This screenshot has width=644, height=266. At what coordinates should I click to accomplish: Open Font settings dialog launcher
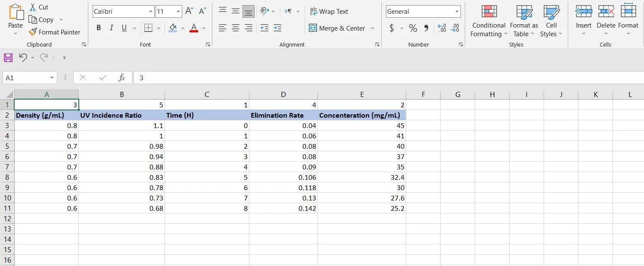click(208, 44)
